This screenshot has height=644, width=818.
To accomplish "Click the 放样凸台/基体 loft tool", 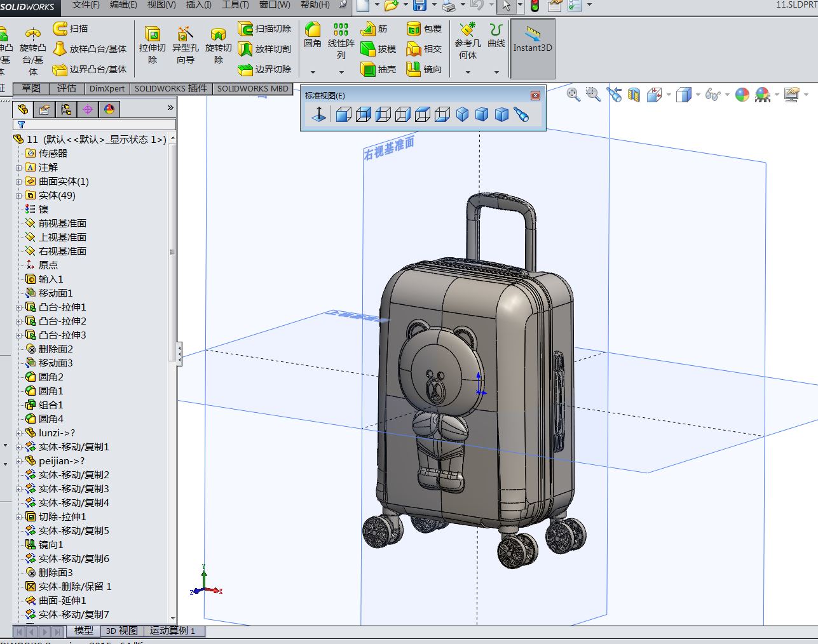I will click(90, 49).
